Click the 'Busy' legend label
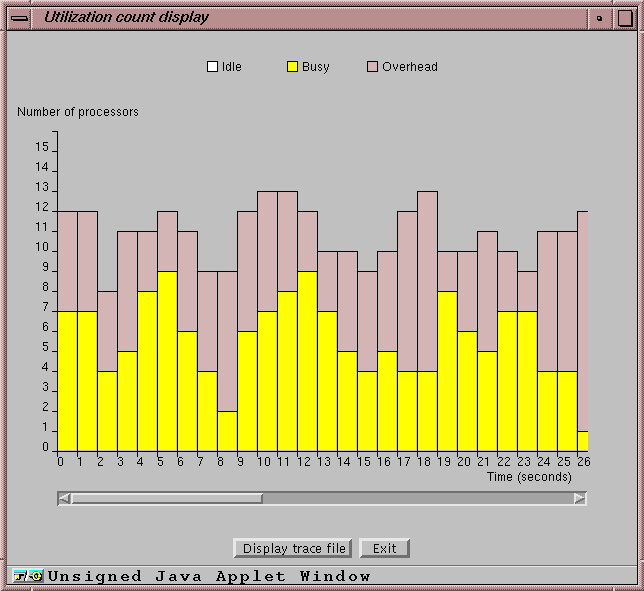This screenshot has height=591, width=644. tap(315, 67)
